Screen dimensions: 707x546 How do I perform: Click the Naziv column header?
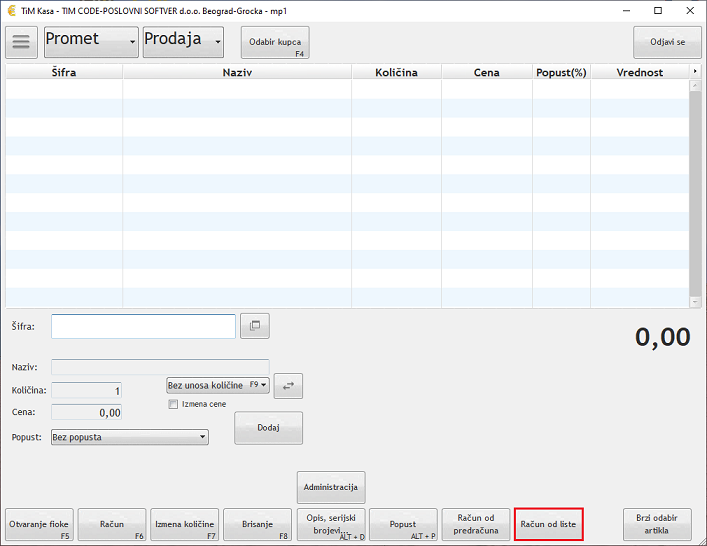click(x=237, y=73)
